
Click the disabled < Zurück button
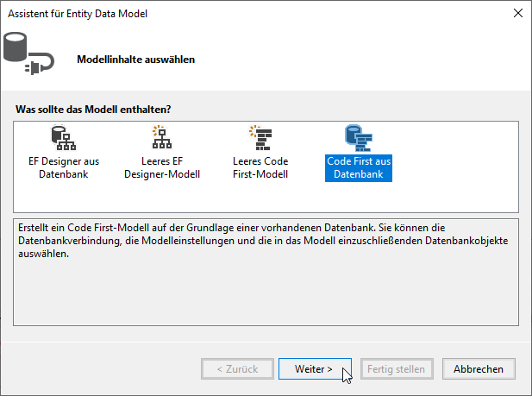click(237, 369)
